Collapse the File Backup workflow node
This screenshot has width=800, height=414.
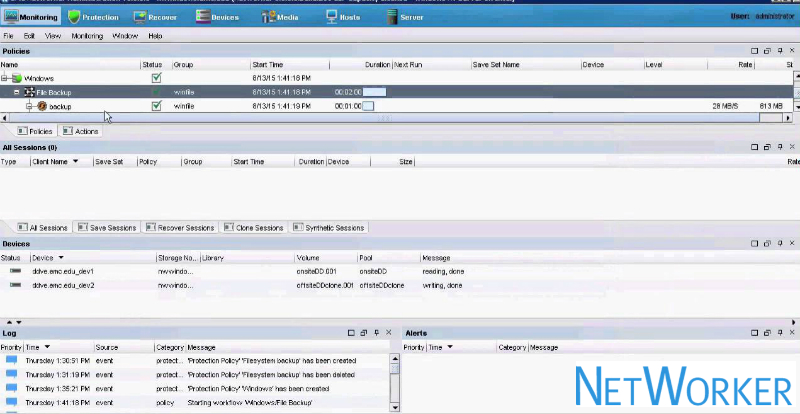pos(17,92)
